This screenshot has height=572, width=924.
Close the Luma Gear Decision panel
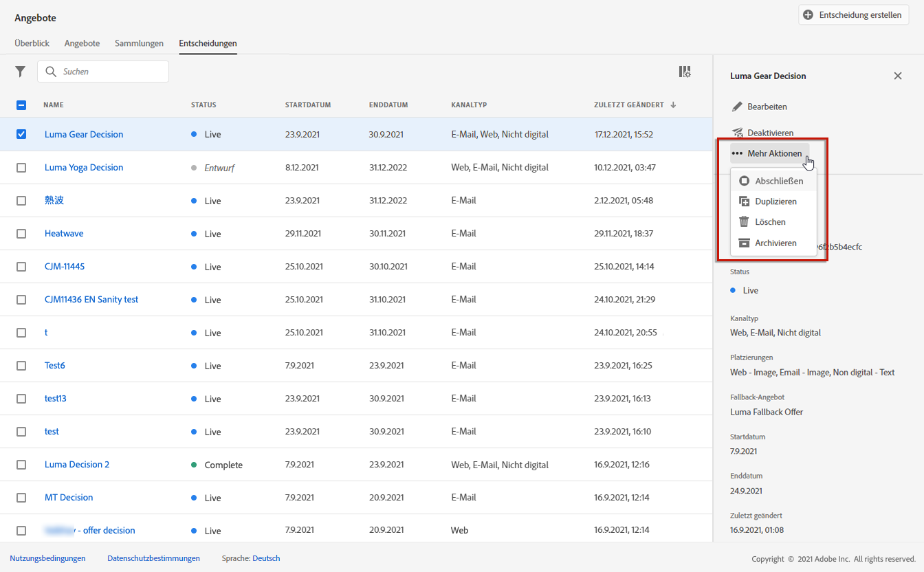897,76
